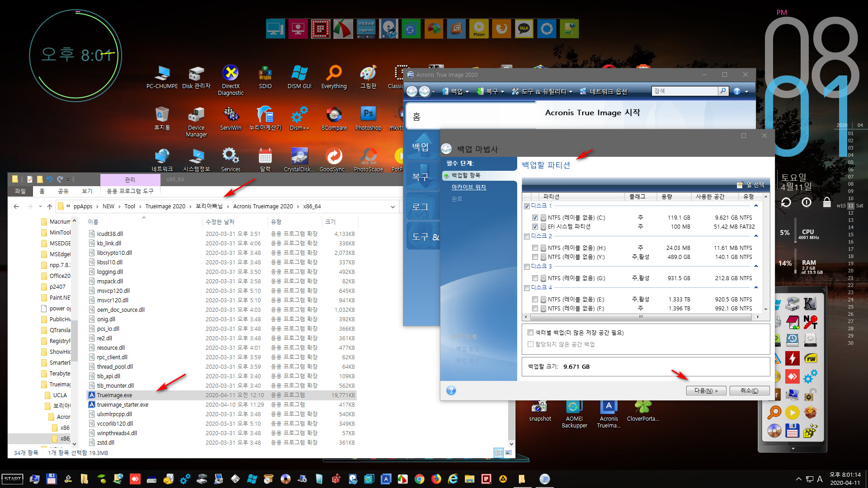Uncheck the EFI 시스템 파티션 checkbox
This screenshot has height=488, width=868.
(x=535, y=227)
